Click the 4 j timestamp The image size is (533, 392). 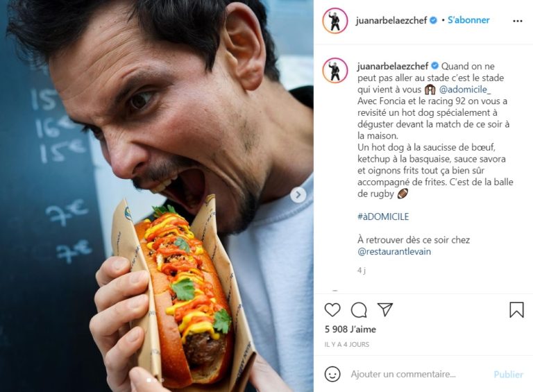(362, 271)
